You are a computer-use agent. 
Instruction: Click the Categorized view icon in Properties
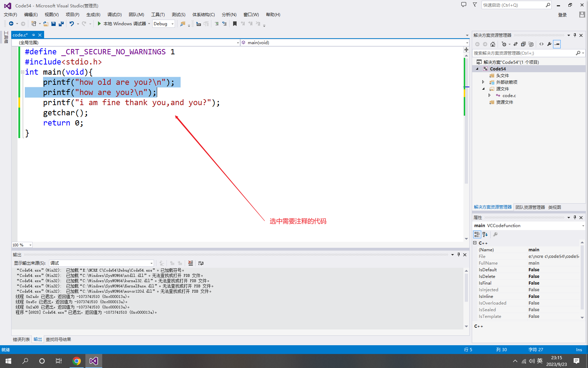click(x=477, y=234)
